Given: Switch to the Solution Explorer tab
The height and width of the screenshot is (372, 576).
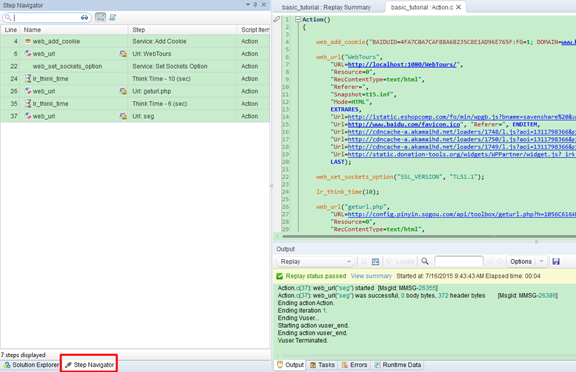Looking at the screenshot, I should [31, 365].
